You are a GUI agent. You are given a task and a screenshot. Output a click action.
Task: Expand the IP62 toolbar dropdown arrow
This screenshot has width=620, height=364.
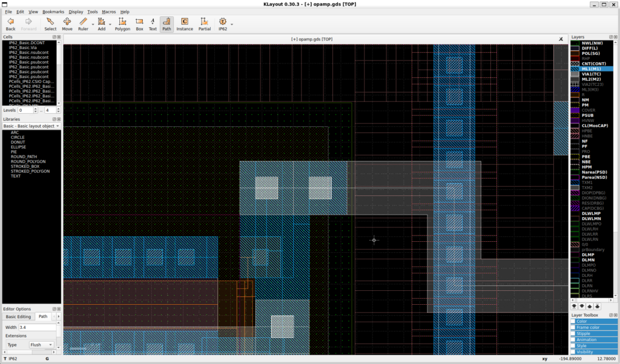[232, 24]
